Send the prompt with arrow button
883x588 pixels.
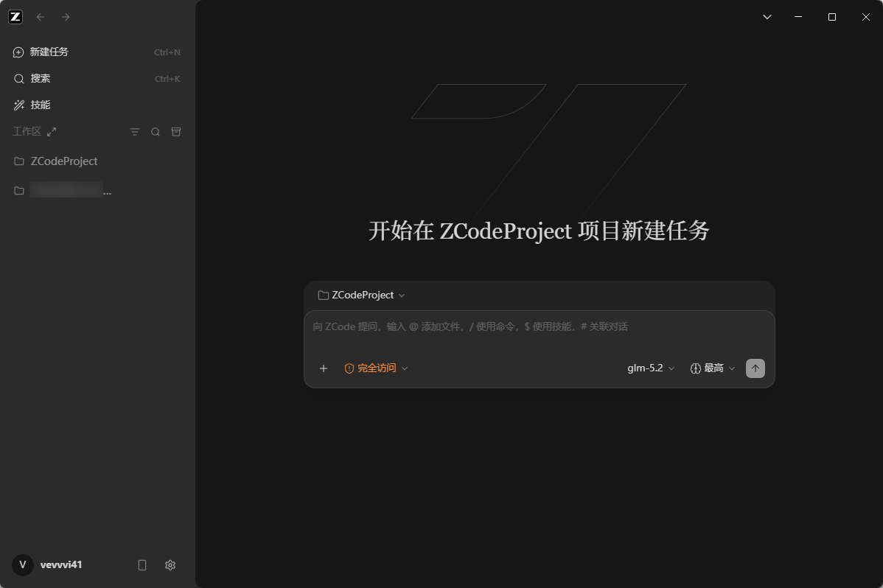[x=755, y=368]
